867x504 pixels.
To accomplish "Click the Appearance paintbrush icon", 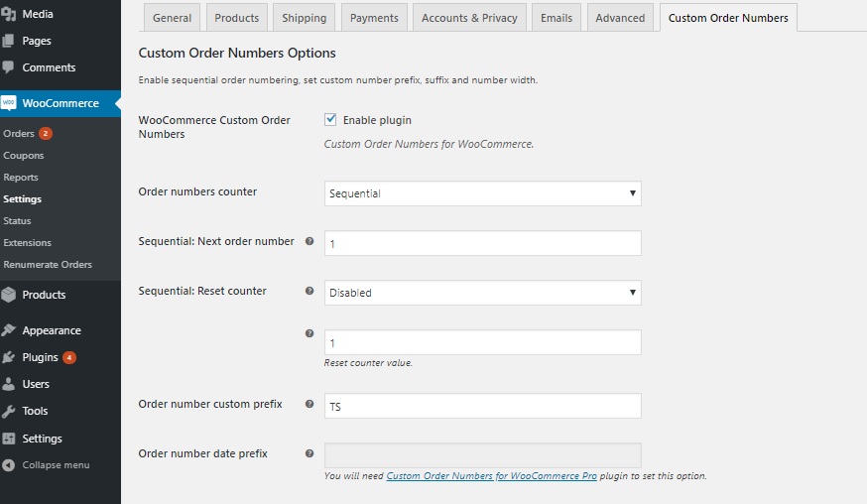I will tap(9, 331).
